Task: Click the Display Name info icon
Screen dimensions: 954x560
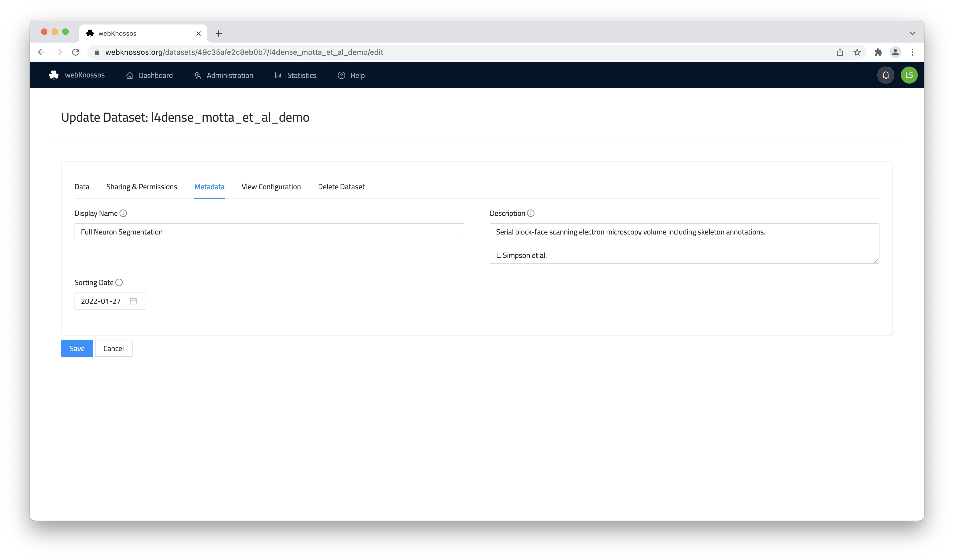Action: click(x=124, y=213)
